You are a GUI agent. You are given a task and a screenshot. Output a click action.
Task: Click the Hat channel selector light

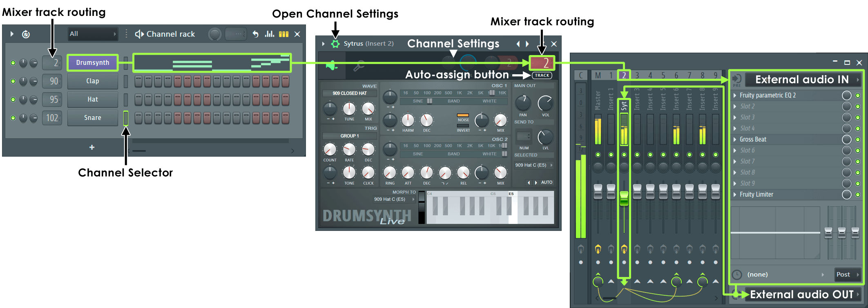[126, 100]
